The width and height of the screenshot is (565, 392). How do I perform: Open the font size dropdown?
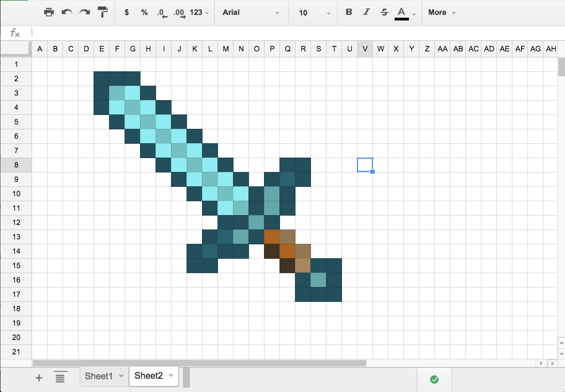pos(313,12)
